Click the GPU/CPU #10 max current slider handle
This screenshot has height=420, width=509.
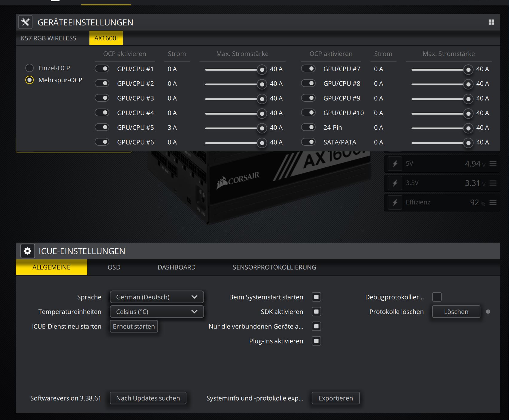coord(468,114)
